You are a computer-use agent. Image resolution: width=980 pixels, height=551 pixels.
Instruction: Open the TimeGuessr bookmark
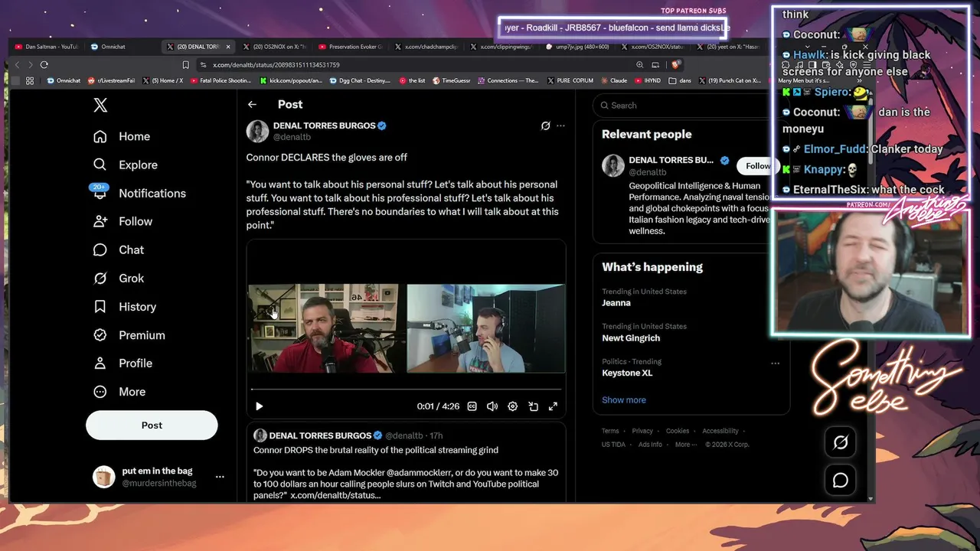click(452, 80)
